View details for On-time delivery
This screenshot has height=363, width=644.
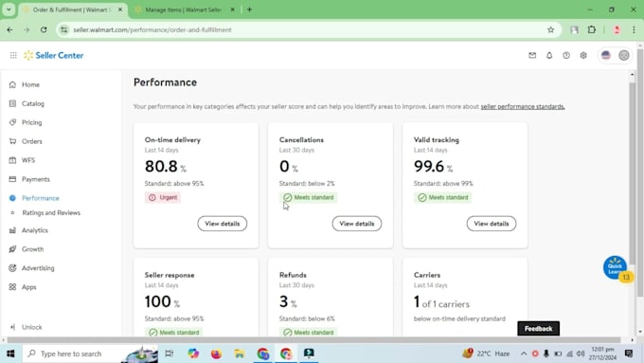(223, 224)
